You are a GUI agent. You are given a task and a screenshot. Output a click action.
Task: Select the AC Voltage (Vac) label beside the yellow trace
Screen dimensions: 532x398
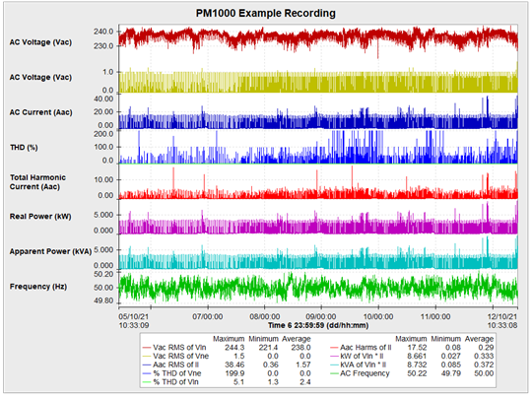tap(40, 78)
